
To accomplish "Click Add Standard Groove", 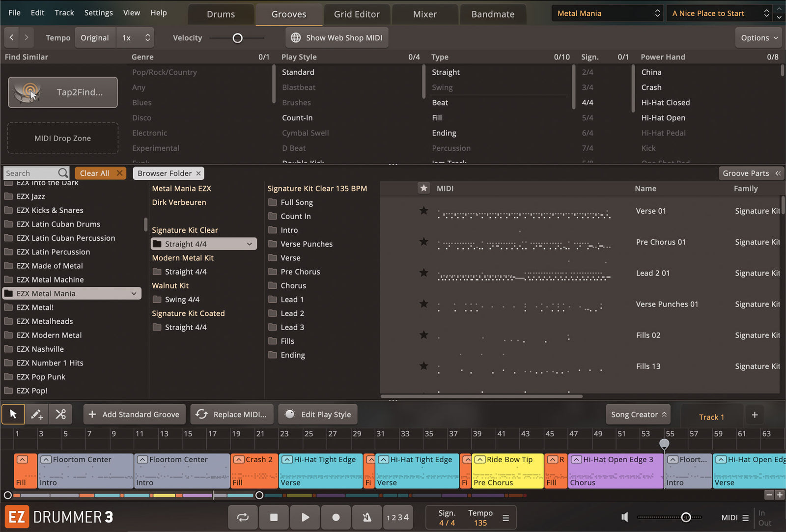I will pos(135,415).
